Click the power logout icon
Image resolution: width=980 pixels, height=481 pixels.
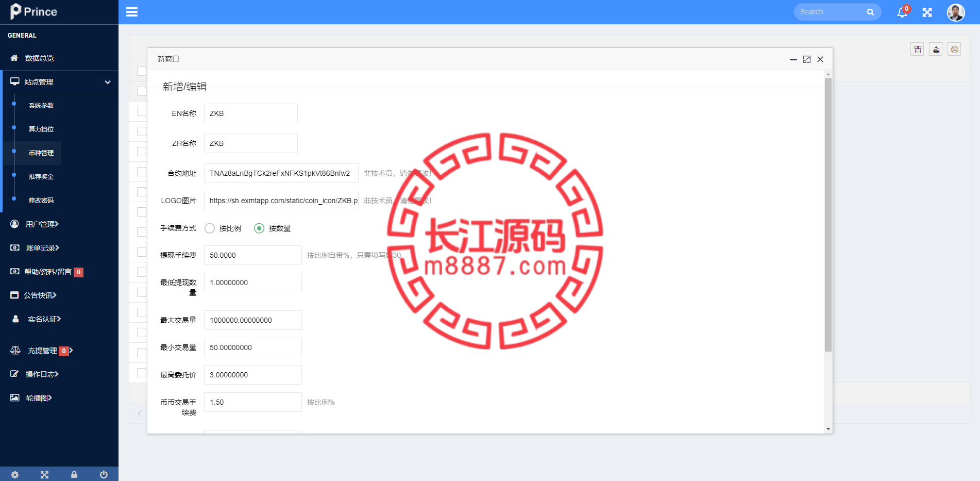point(104,474)
